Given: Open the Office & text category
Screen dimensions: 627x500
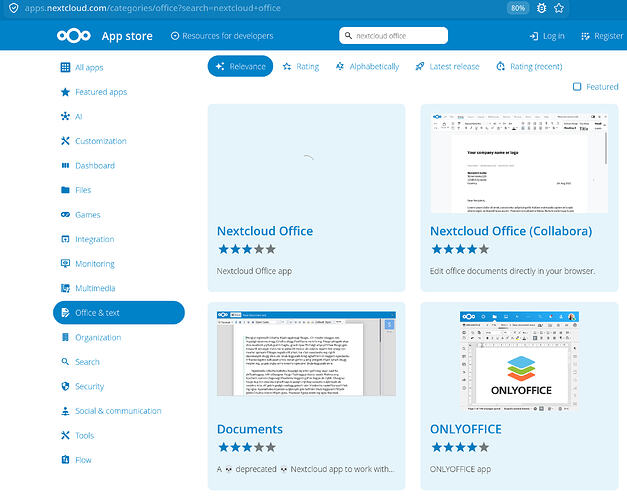Looking at the screenshot, I should click(119, 313).
